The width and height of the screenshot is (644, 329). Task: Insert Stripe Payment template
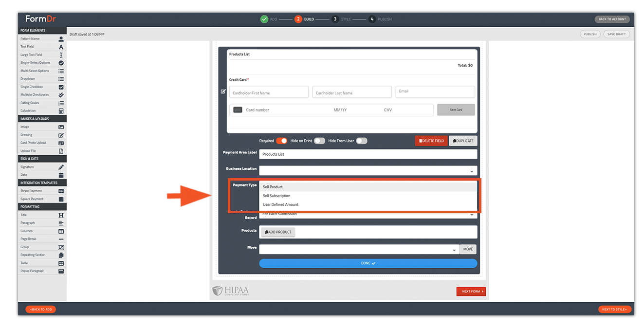pos(42,191)
